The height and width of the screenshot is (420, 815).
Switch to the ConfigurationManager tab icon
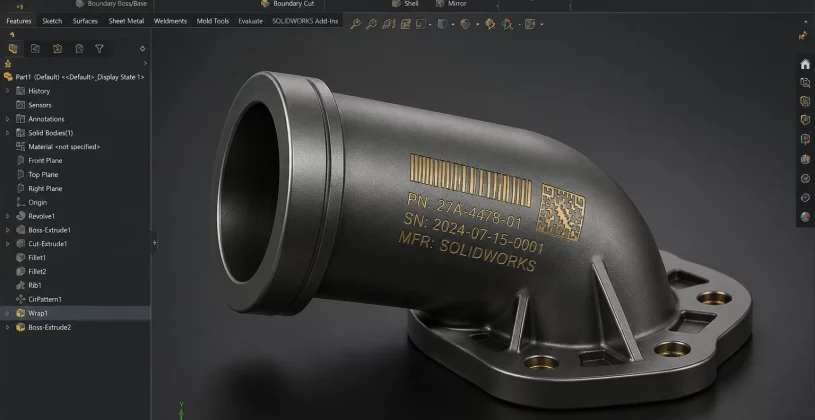57,48
